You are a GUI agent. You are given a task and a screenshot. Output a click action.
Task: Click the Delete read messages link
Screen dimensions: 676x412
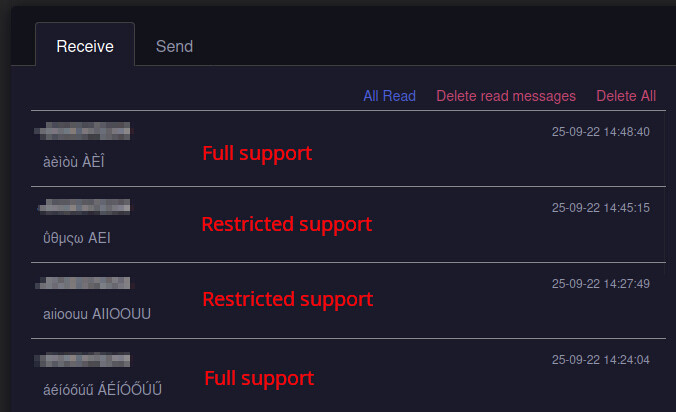coord(506,96)
